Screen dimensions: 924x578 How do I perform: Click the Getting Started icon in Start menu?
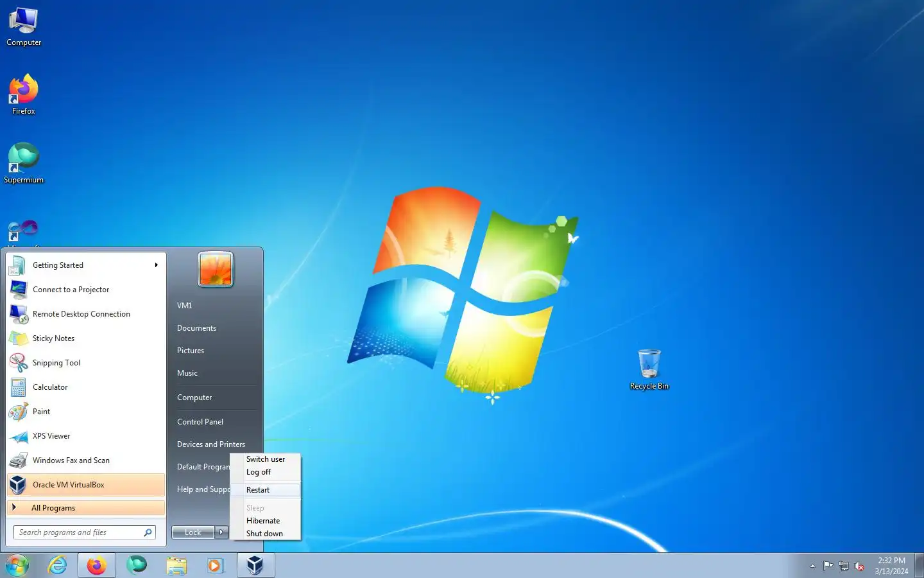(x=18, y=265)
